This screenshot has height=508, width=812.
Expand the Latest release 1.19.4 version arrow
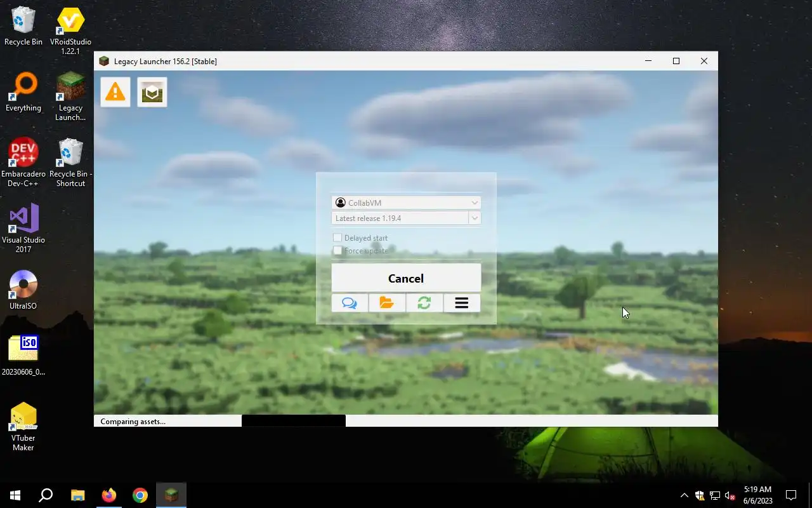pos(475,218)
